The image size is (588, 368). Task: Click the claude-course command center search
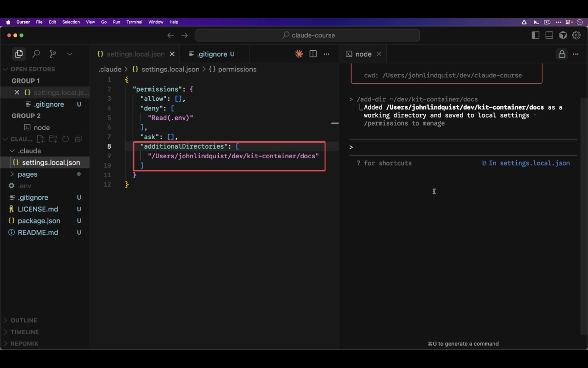(x=308, y=35)
